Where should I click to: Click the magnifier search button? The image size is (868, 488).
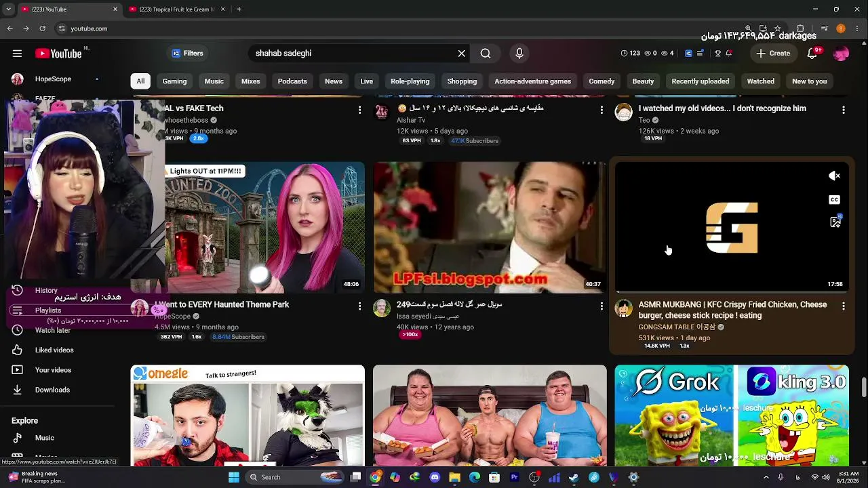tap(486, 54)
